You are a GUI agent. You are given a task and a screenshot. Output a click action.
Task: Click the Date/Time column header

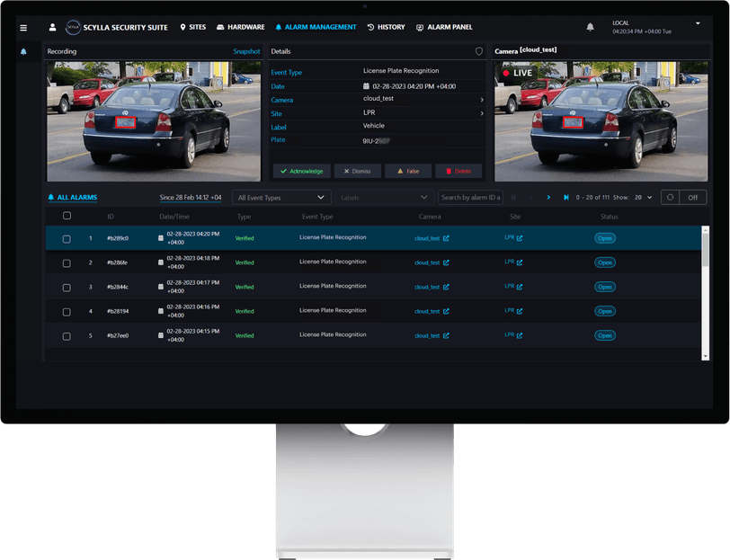click(x=174, y=217)
